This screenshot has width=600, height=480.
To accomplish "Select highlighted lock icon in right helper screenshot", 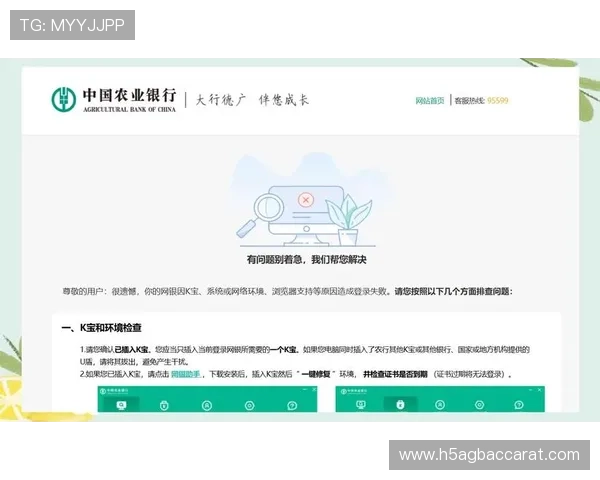I will (400, 405).
